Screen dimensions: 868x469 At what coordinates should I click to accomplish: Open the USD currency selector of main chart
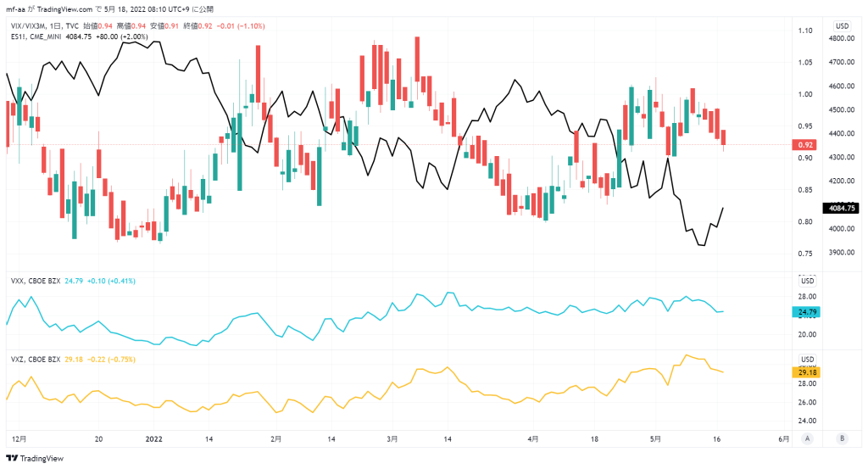(x=842, y=26)
